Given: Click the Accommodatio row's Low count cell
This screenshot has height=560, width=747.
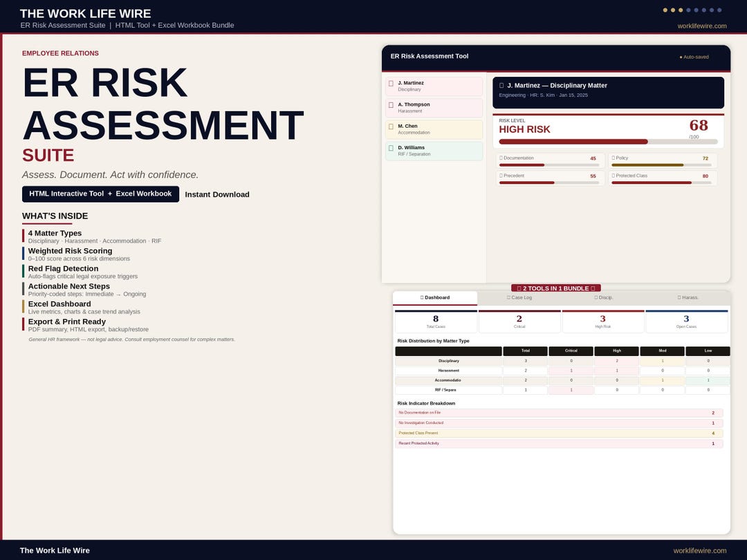Looking at the screenshot, I should (708, 380).
